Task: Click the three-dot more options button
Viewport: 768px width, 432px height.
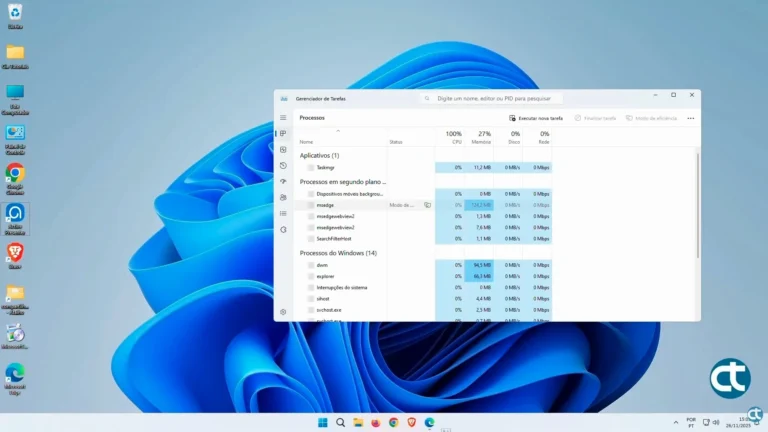Action: click(x=691, y=118)
